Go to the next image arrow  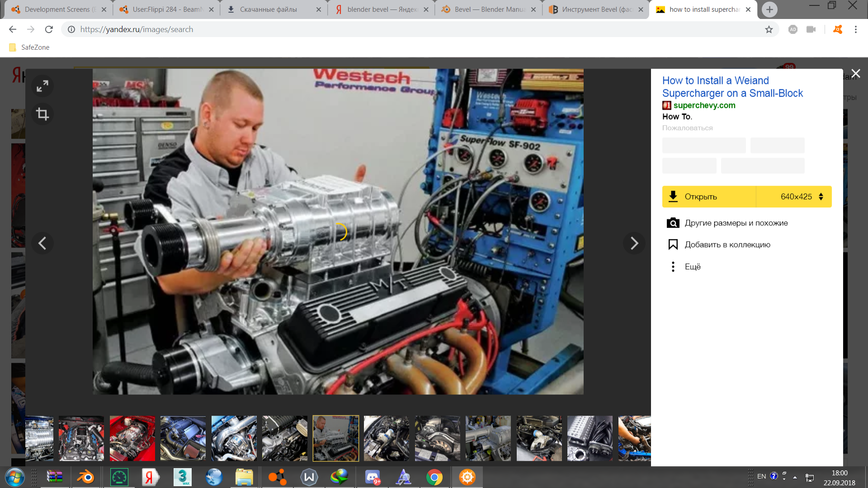(634, 244)
